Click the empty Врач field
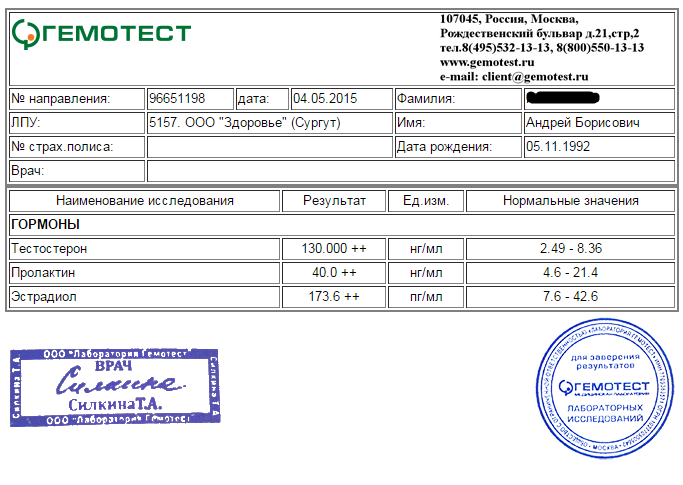The height and width of the screenshot is (485, 683). coord(410,171)
